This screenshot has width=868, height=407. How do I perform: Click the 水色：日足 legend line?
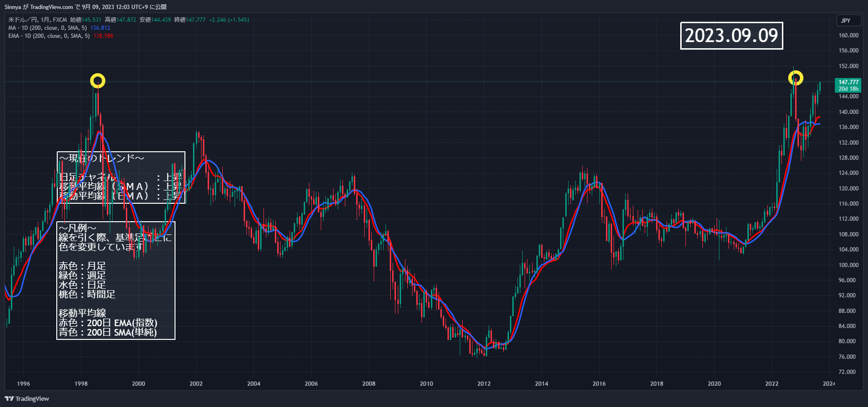[x=82, y=285]
